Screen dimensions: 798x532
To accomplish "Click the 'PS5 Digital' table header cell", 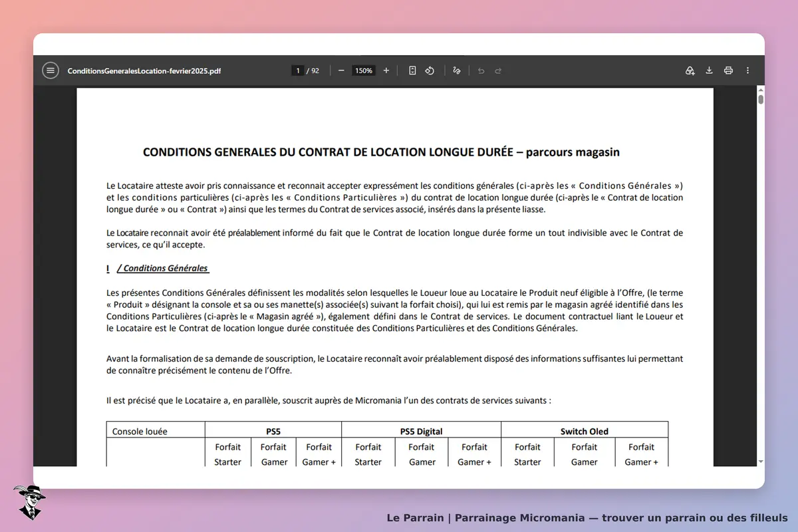I will coord(422,430).
